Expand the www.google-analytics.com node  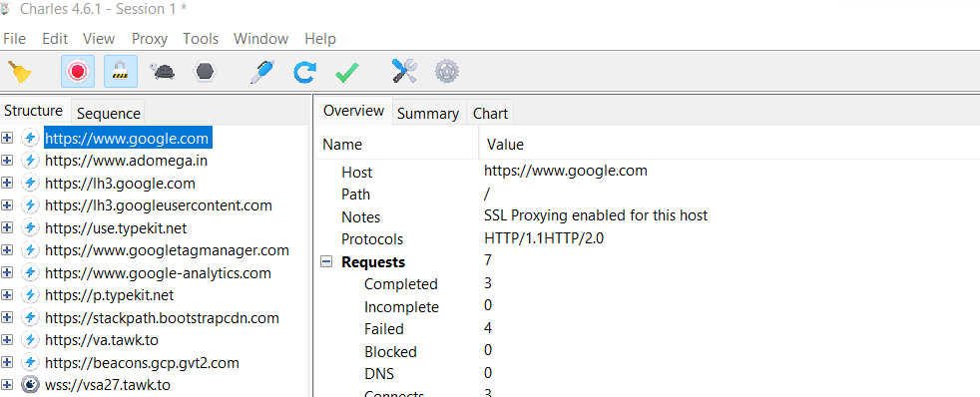point(7,272)
